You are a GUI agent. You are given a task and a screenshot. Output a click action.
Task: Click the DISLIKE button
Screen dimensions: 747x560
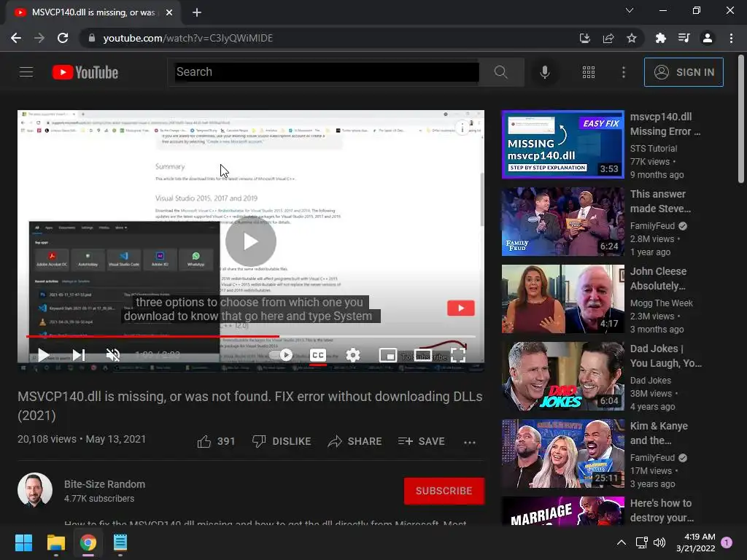tap(282, 441)
